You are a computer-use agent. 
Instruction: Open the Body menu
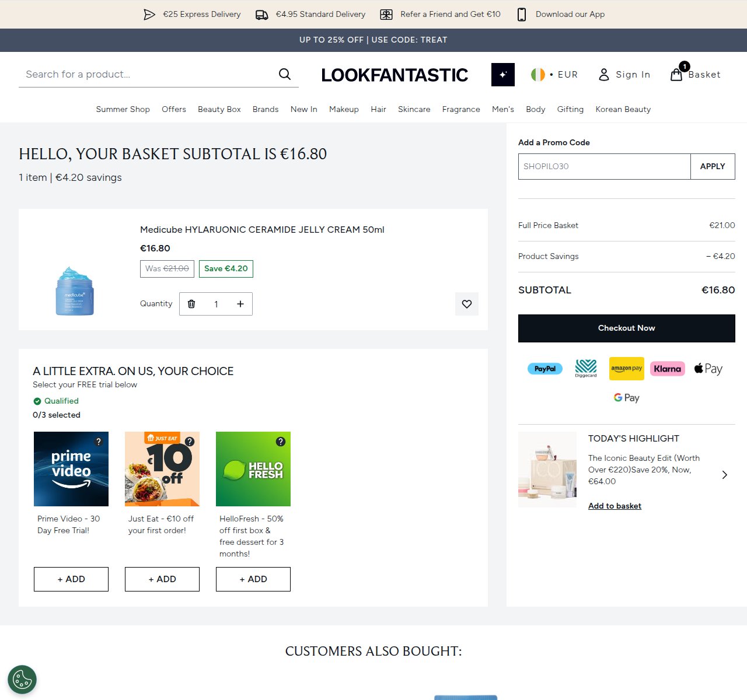536,109
